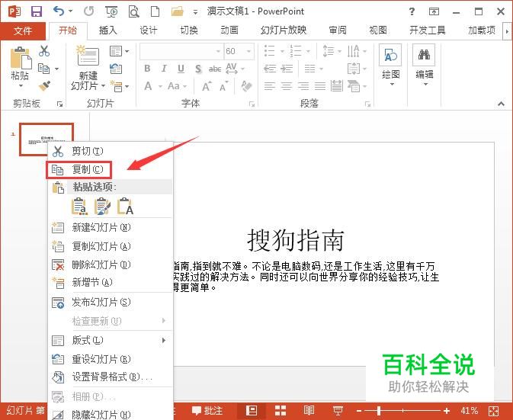The image size is (513, 420).
Task: Click Increase Font Size icon
Action: point(206,86)
